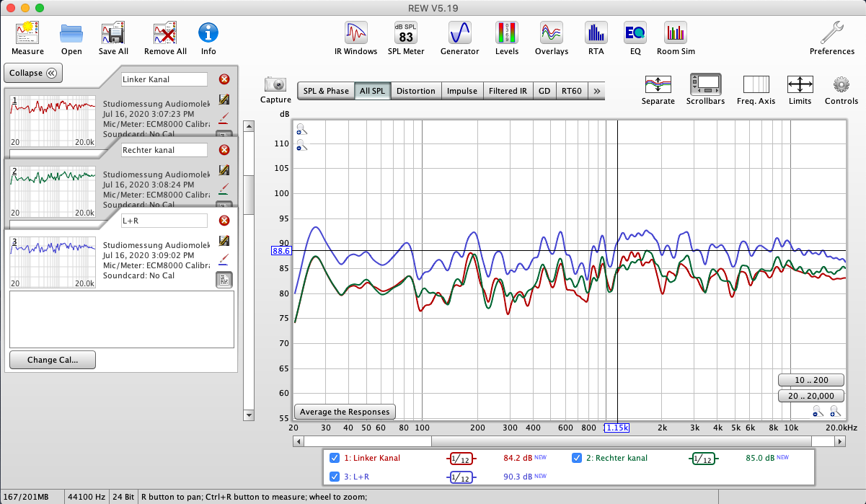Image resolution: width=866 pixels, height=504 pixels.
Task: Uncheck the 3: L+R trace
Action: (335, 477)
